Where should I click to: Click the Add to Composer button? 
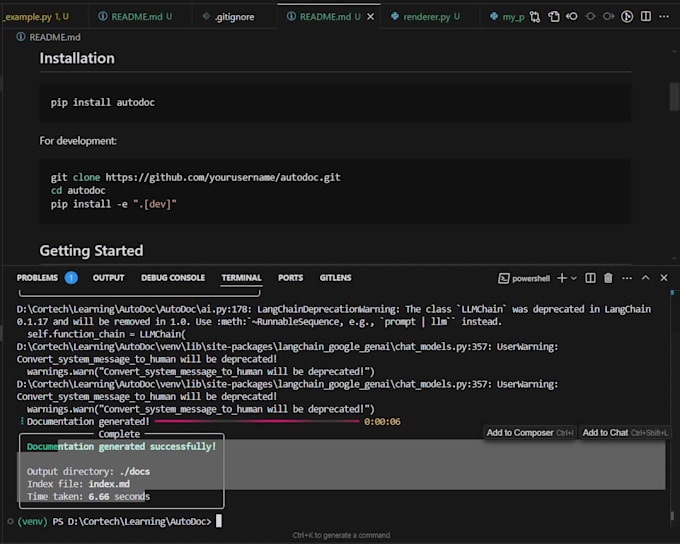coord(530,433)
